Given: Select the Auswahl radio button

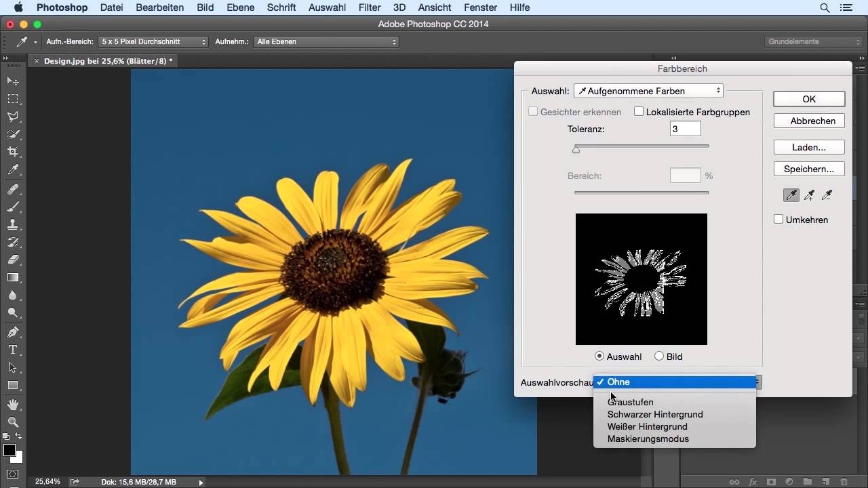Looking at the screenshot, I should tap(599, 357).
